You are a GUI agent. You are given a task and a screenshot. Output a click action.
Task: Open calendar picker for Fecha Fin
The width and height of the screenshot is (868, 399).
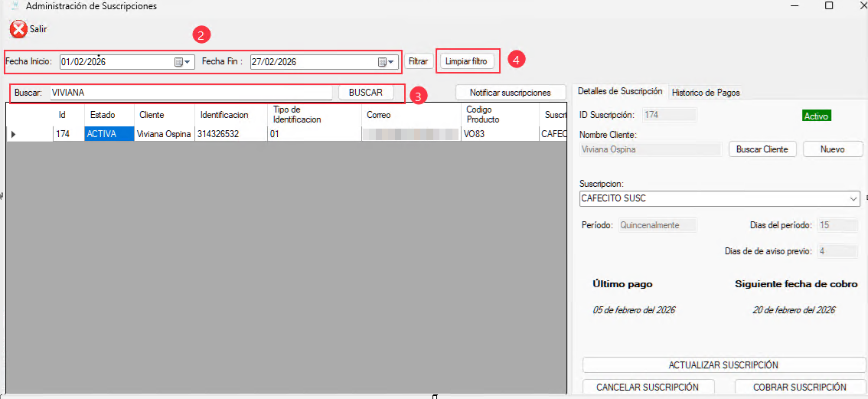(382, 62)
